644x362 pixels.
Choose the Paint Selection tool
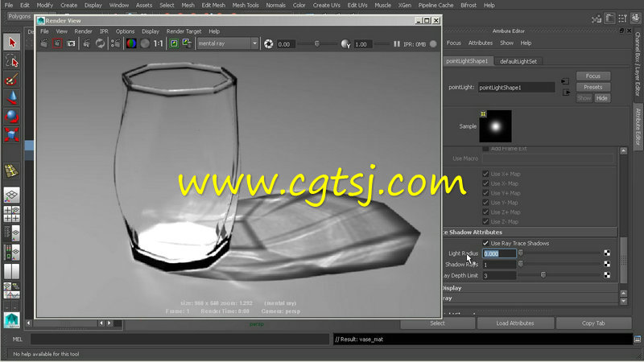pos(12,80)
